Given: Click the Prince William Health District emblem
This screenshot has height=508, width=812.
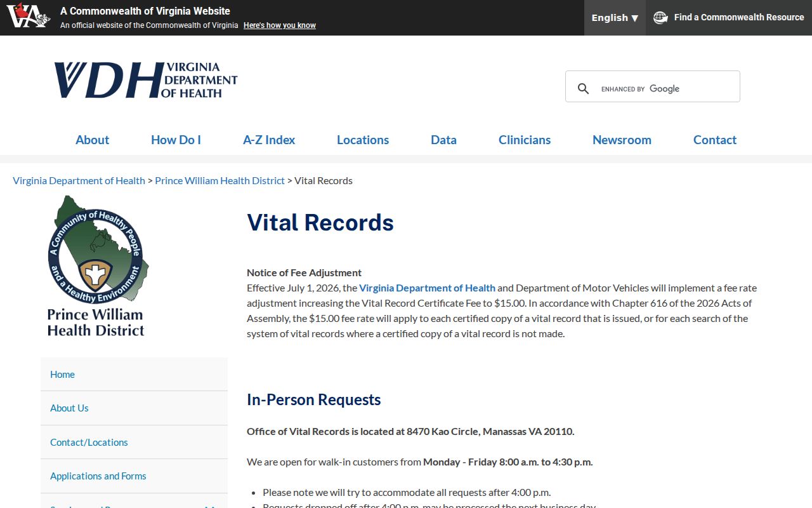Looking at the screenshot, I should point(97,266).
